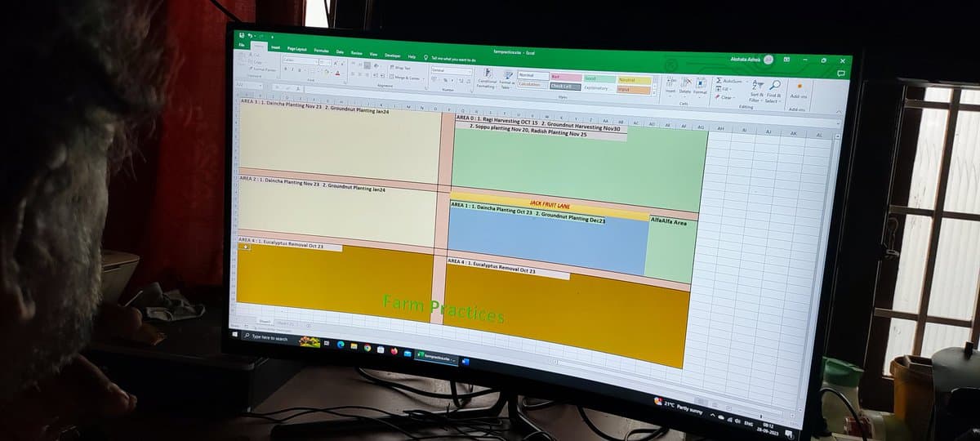Image resolution: width=980 pixels, height=441 pixels.
Task: Toggle Italic formatting
Action: point(292,69)
